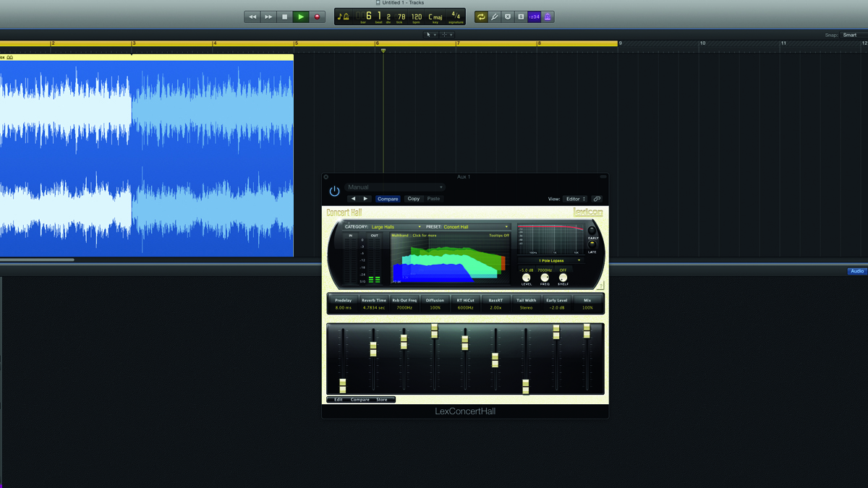Close the Aux 1 plugin window
This screenshot has width=868, height=488.
tap(326, 177)
